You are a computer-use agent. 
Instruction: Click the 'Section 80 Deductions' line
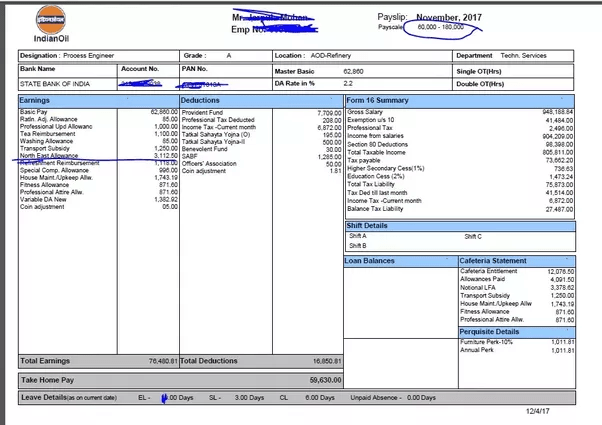click(460, 144)
